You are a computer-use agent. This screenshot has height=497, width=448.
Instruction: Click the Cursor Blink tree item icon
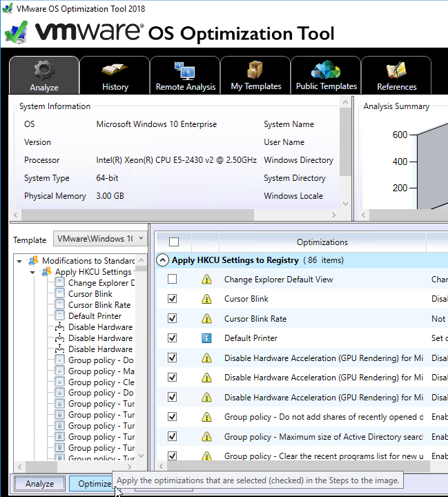click(59, 293)
